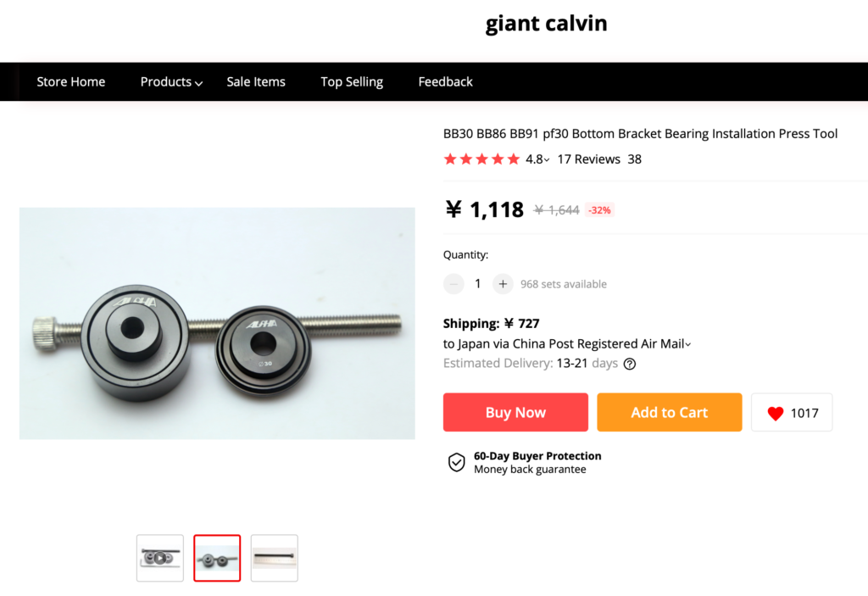Select the red-outlined press tool thumbnail
Viewport: 868px width, 596px height.
click(x=217, y=558)
